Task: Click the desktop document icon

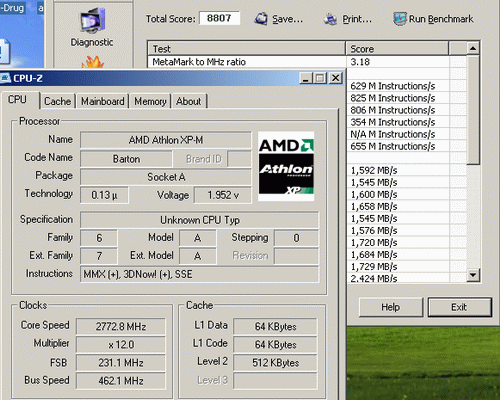Action: 5,52
